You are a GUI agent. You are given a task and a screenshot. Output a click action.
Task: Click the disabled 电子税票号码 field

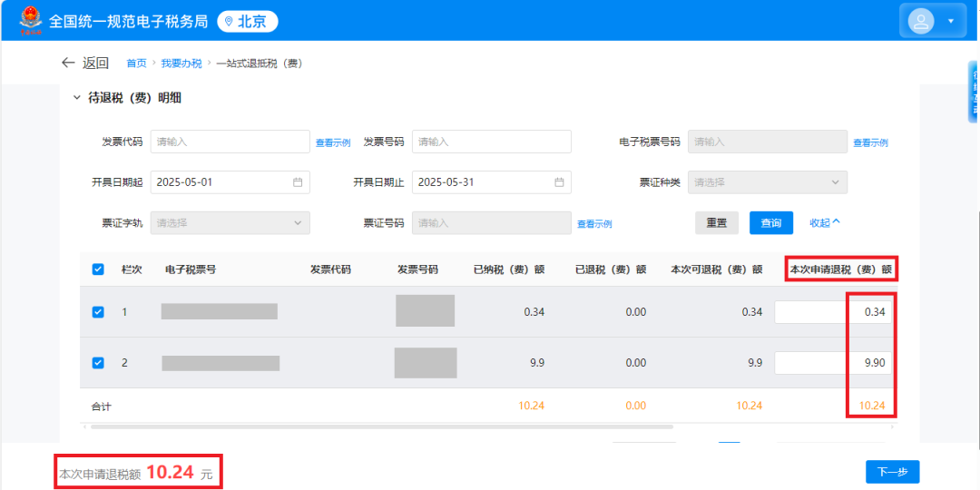point(768,142)
